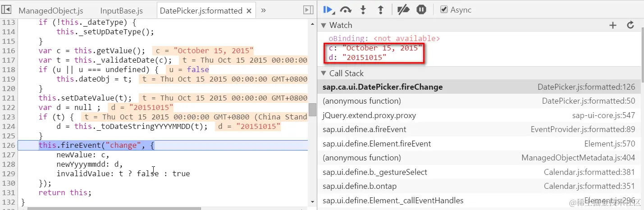The width and height of the screenshot is (644, 210).
Task: Select sap.ui.define.b._gestureSelect stack frame
Action: click(479, 172)
